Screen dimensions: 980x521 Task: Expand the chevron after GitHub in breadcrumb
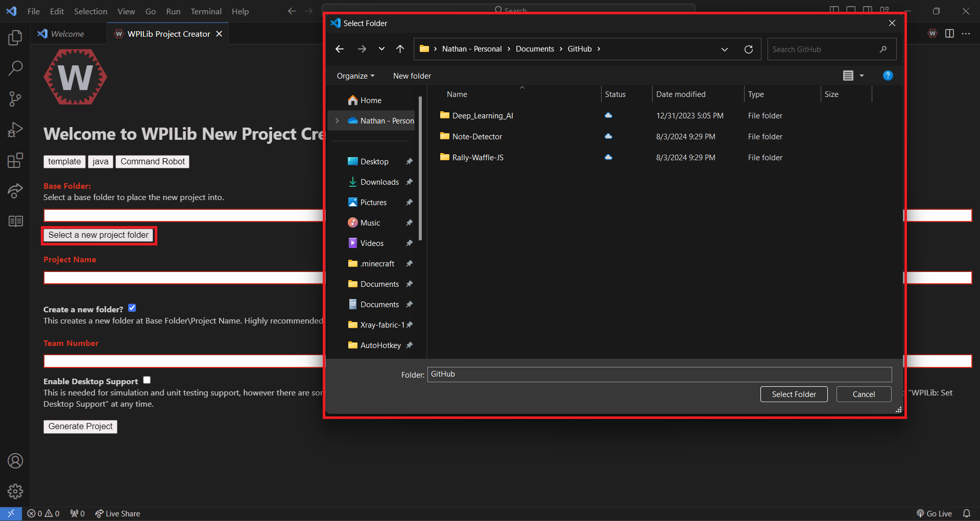599,49
